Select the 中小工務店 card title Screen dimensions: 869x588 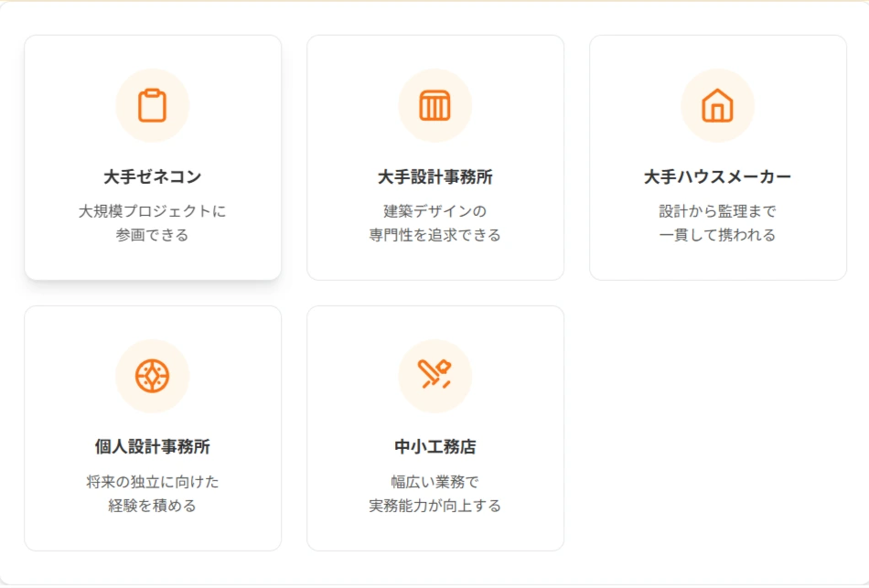(435, 446)
